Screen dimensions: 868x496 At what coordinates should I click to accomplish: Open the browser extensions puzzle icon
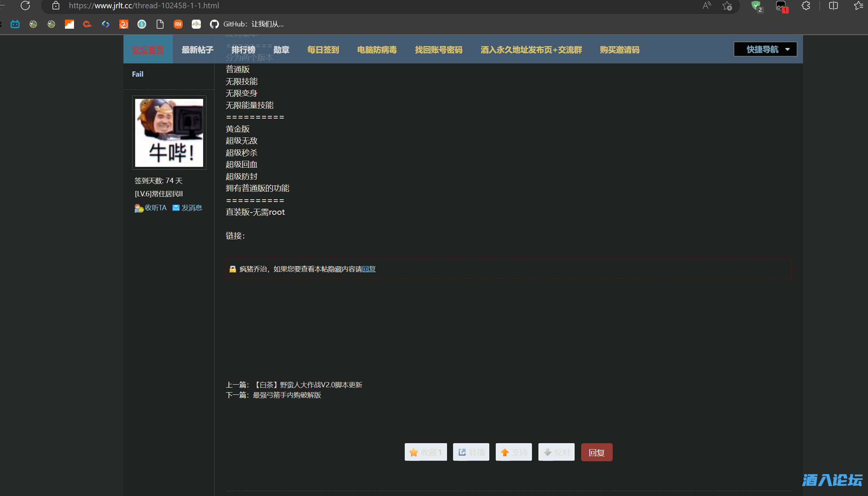pos(806,6)
